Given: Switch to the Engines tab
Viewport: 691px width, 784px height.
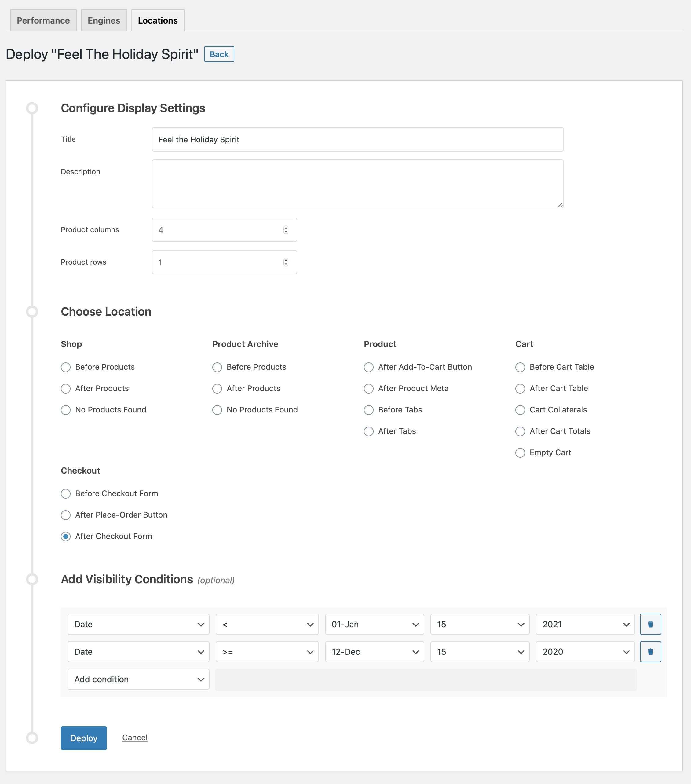Looking at the screenshot, I should pos(104,20).
